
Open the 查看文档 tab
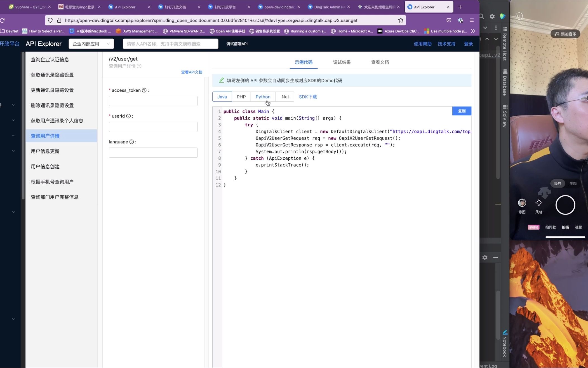[x=380, y=62]
